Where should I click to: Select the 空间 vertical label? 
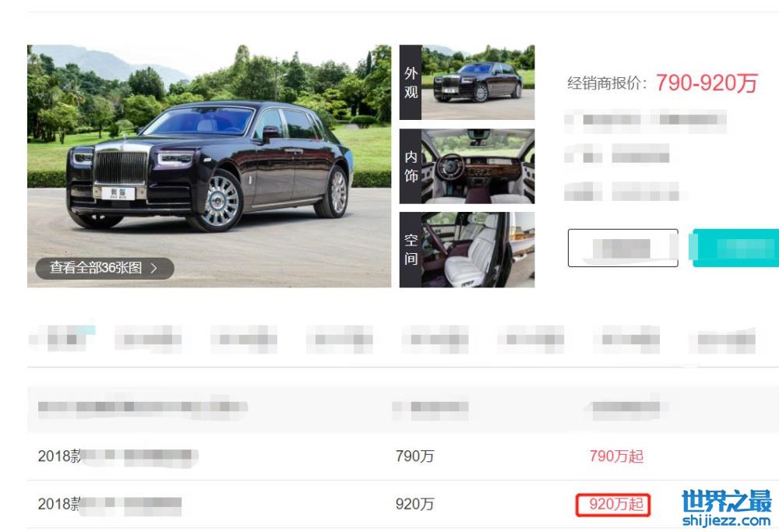tap(411, 250)
